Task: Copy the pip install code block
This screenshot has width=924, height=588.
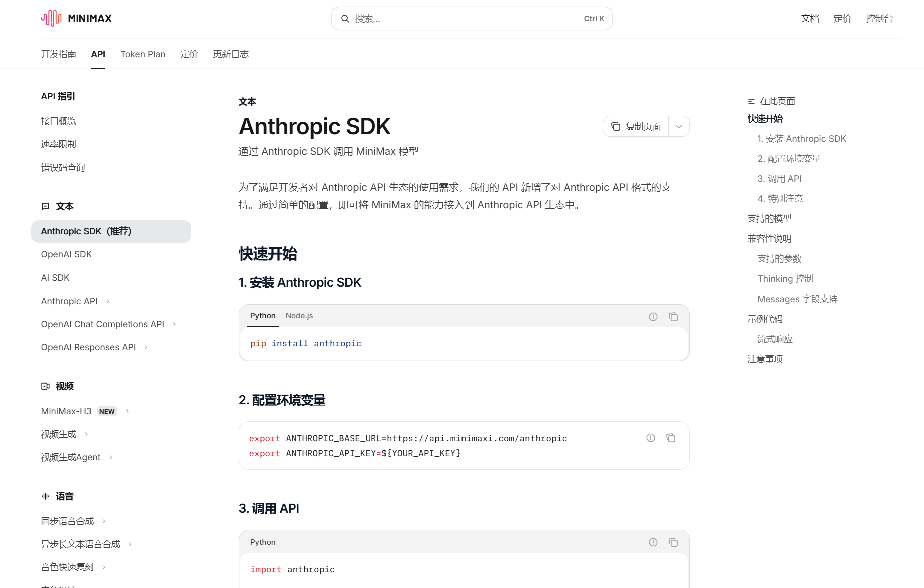Action: point(673,317)
